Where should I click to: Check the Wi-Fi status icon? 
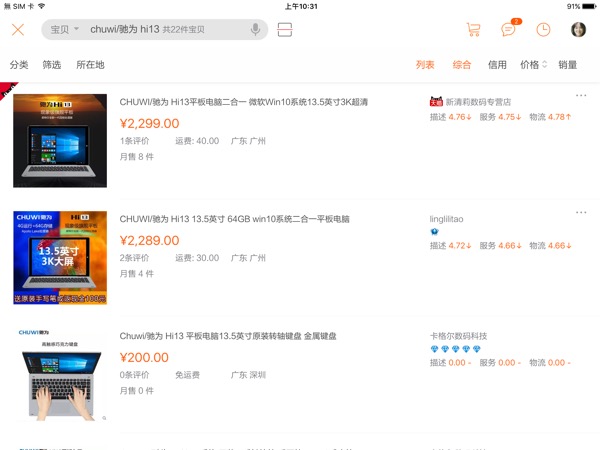pos(41,6)
